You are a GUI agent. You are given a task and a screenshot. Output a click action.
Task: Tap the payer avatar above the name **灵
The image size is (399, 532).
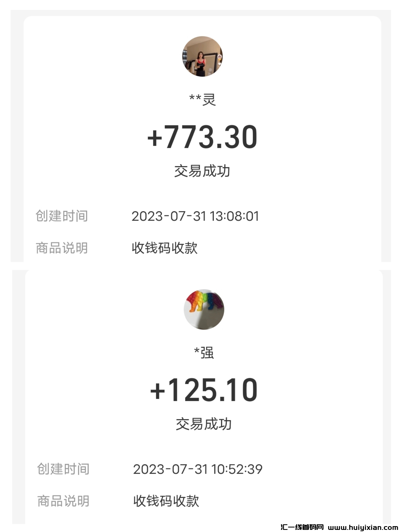coord(202,56)
